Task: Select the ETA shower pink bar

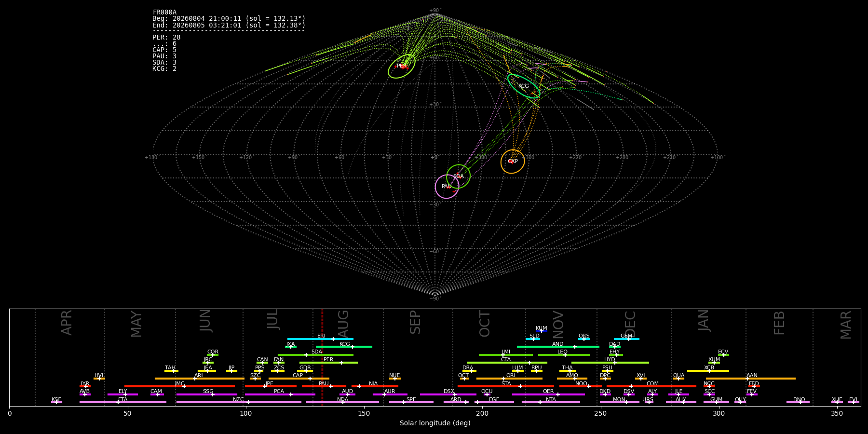Action: (123, 402)
